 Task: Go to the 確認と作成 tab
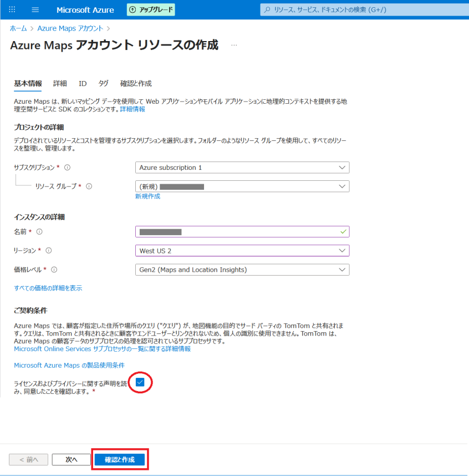tap(136, 83)
